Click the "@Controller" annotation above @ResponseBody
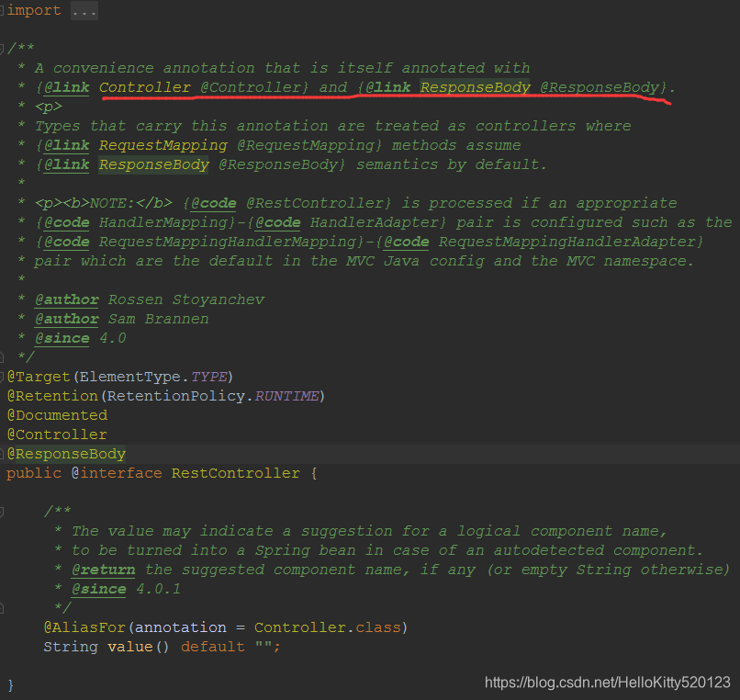The height and width of the screenshot is (700, 740). point(57,435)
